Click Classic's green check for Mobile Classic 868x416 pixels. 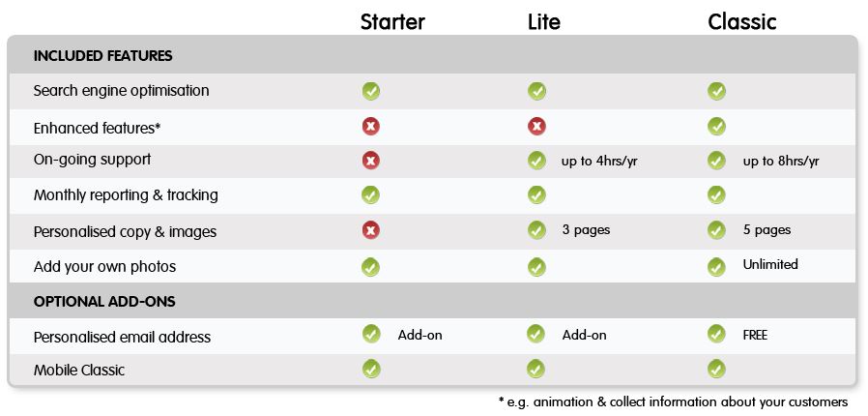pyautogui.click(x=716, y=369)
